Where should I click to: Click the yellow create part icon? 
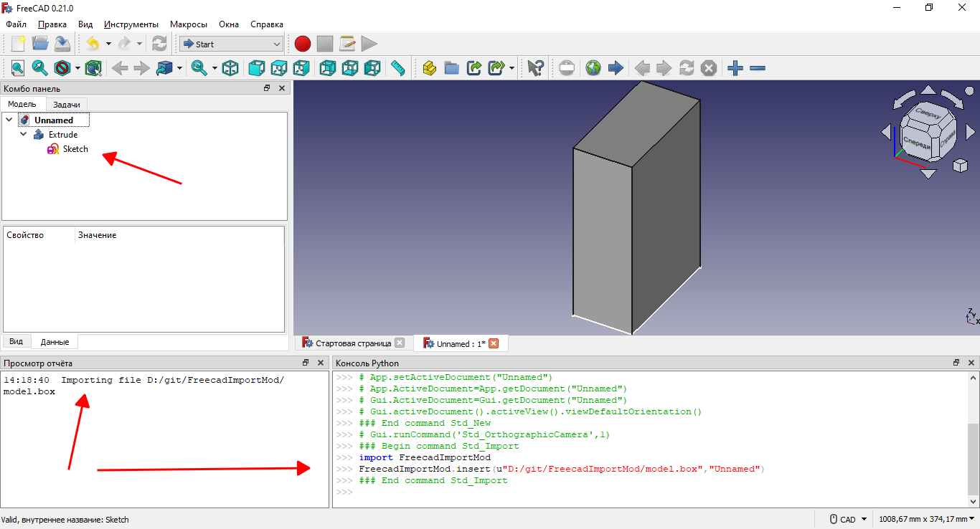point(429,68)
